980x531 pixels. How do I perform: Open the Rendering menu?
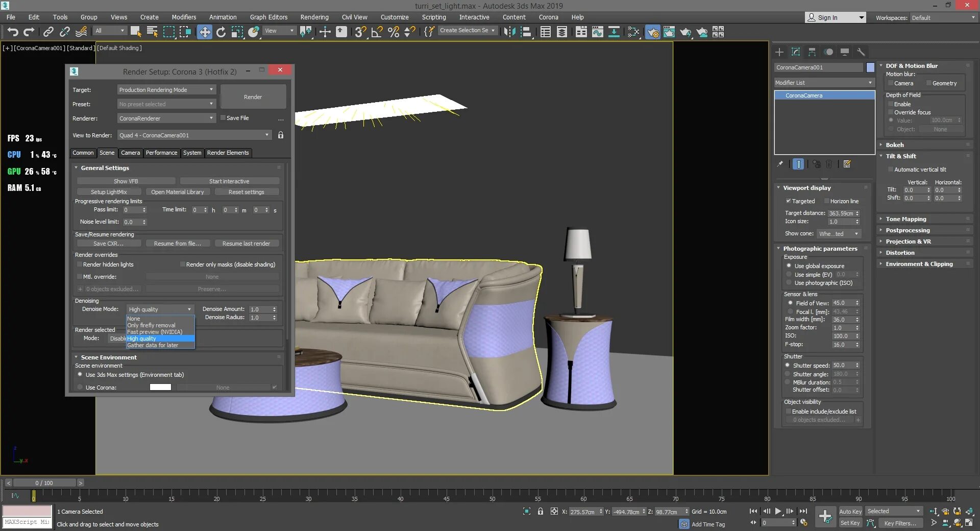click(x=314, y=17)
